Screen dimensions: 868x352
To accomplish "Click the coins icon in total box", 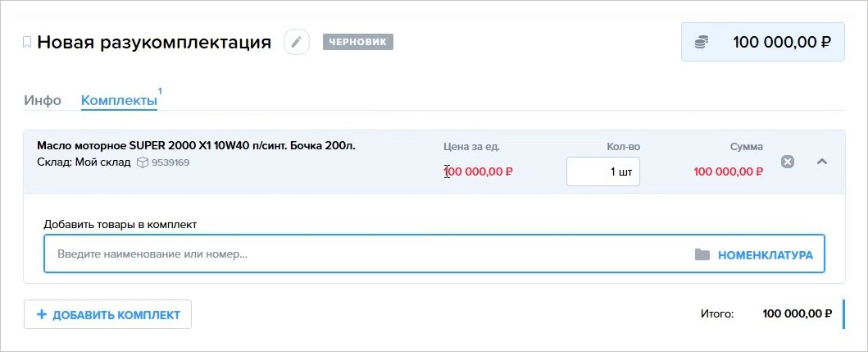I will click(702, 42).
